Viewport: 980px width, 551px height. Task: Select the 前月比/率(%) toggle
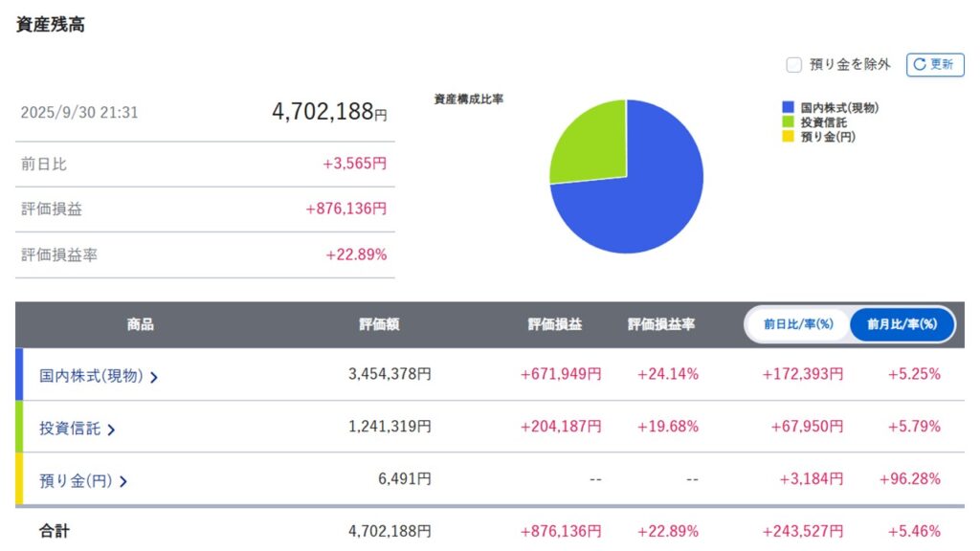[902, 324]
